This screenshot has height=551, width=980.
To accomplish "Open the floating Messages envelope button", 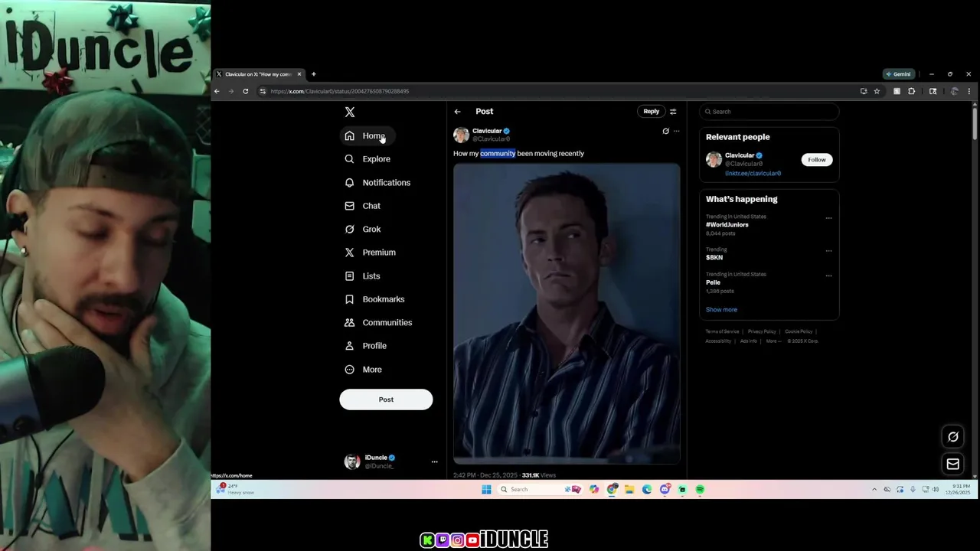I will pos(953,464).
